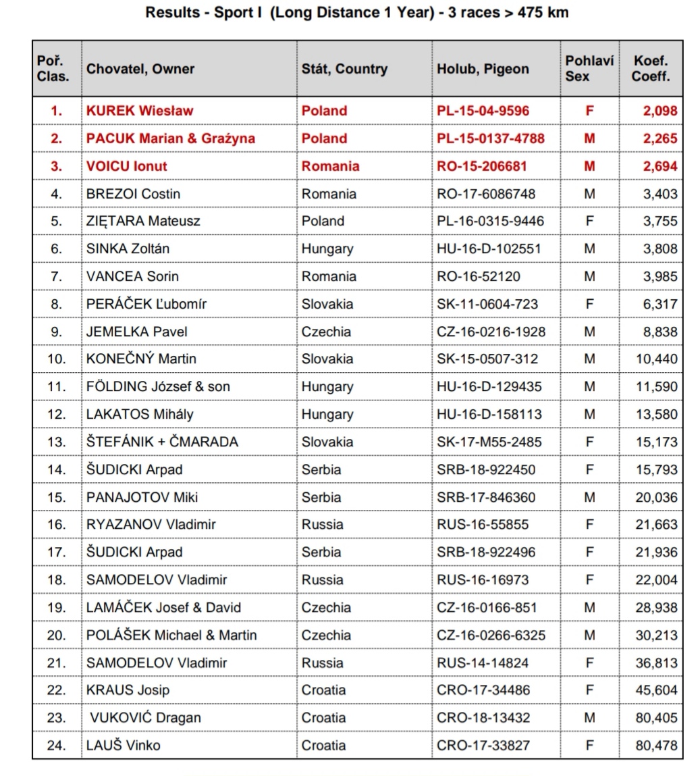Click pigeon ID RO-15-206681
The image size is (700, 776).
click(x=481, y=165)
